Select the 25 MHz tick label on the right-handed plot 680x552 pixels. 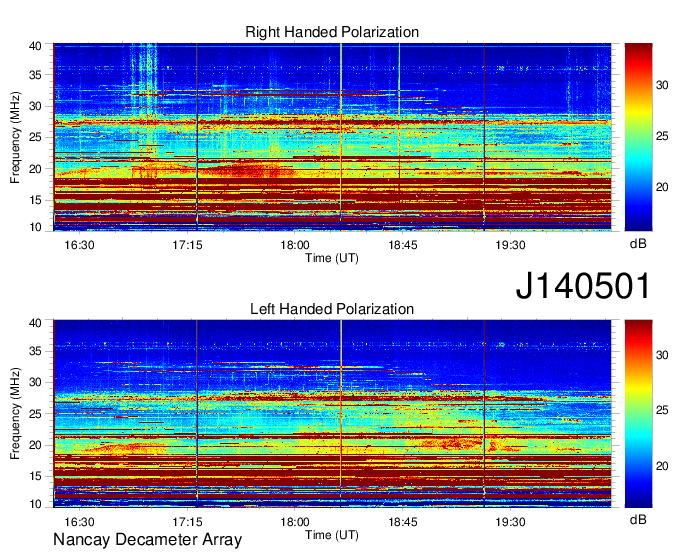tap(35, 137)
